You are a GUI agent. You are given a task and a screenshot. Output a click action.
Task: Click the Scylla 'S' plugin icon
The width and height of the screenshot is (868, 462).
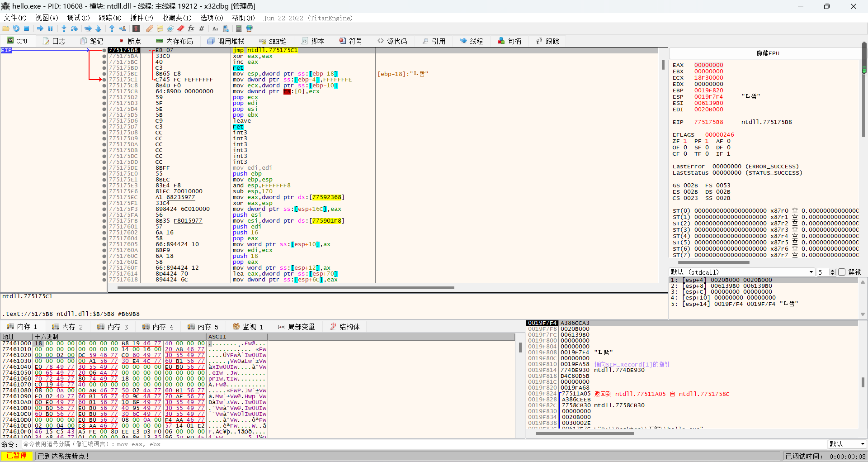pos(136,29)
